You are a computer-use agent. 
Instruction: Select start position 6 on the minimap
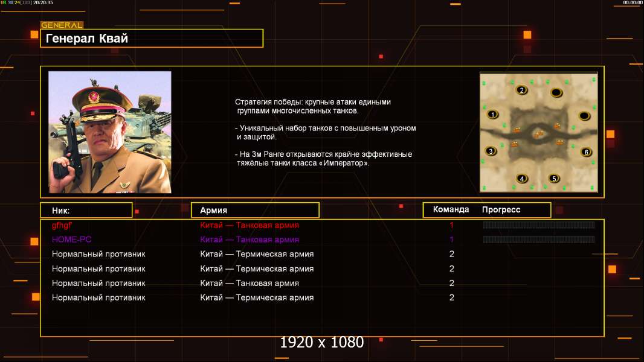[586, 152]
